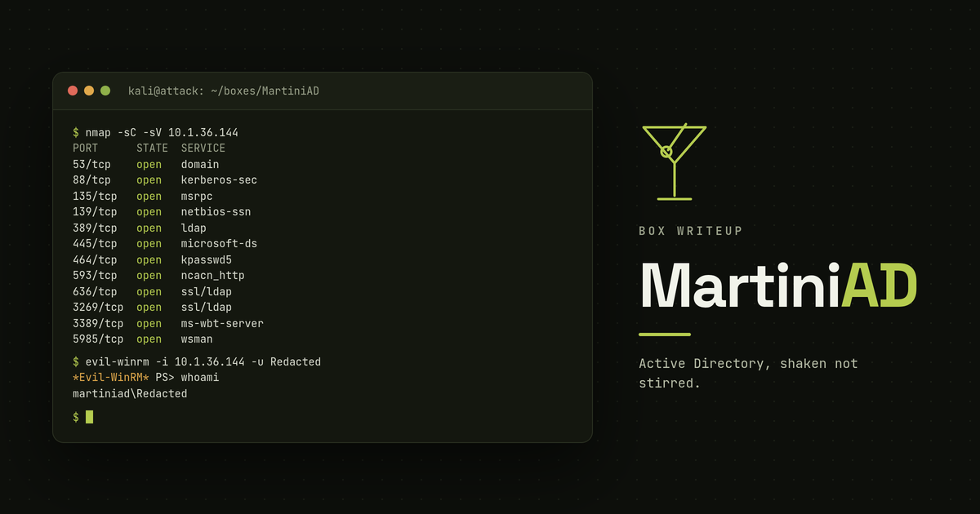980x514 pixels.
Task: Click the 389/tcp port entry
Action: pyautogui.click(x=95, y=228)
